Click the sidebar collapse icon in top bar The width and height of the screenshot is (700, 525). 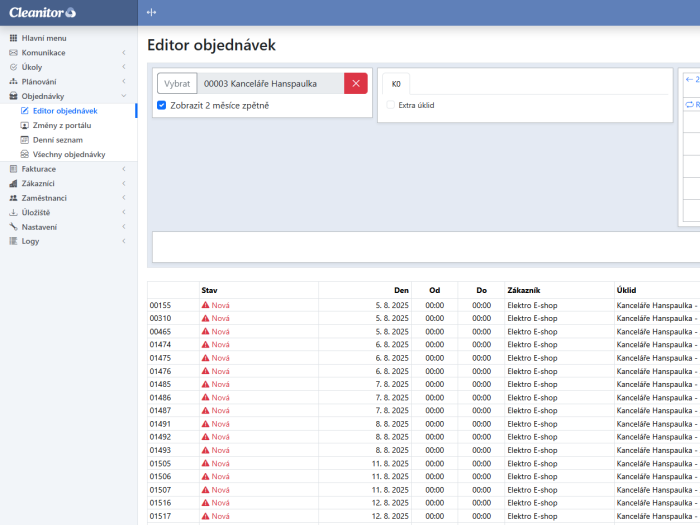point(152,12)
